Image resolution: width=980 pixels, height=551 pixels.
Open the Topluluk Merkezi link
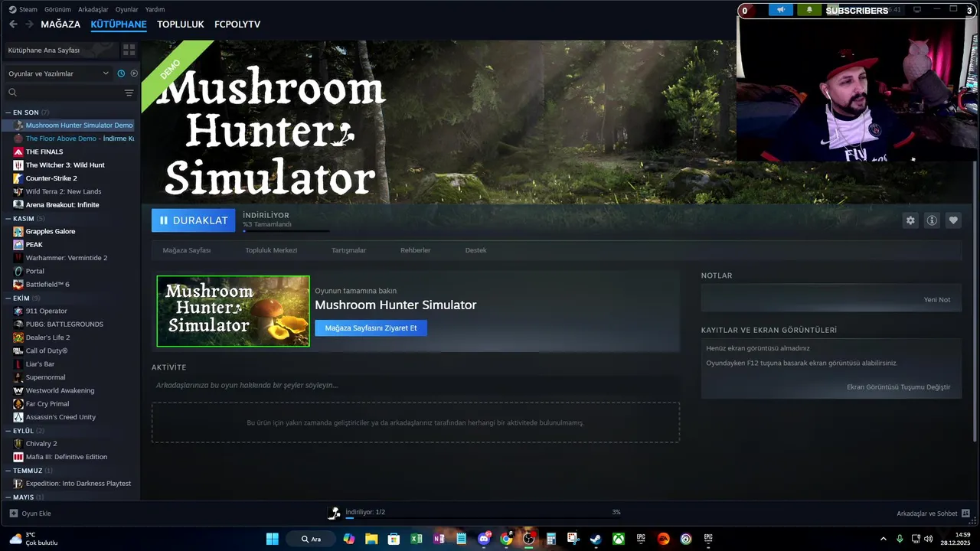point(271,250)
